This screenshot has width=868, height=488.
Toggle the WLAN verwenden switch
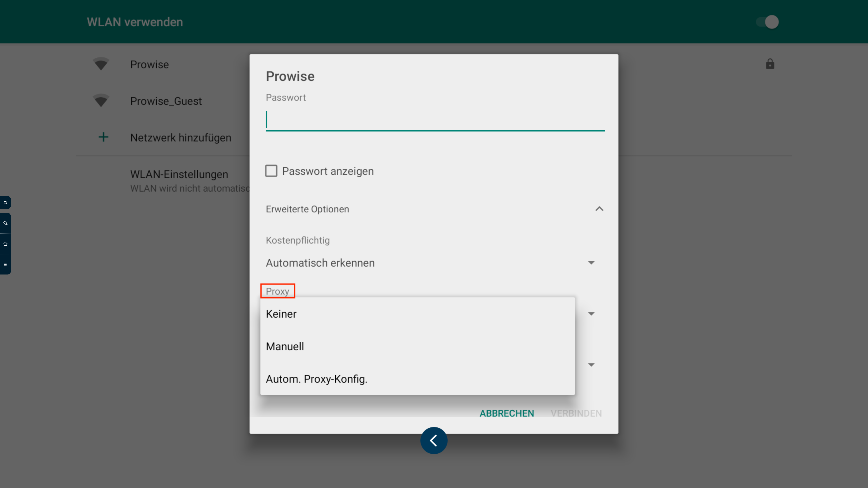pos(767,22)
